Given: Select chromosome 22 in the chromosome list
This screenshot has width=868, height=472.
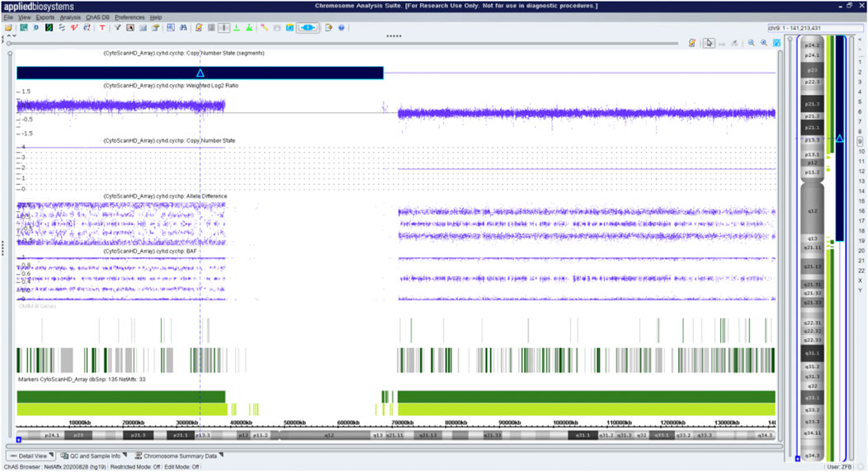Looking at the screenshot, I should [861, 271].
